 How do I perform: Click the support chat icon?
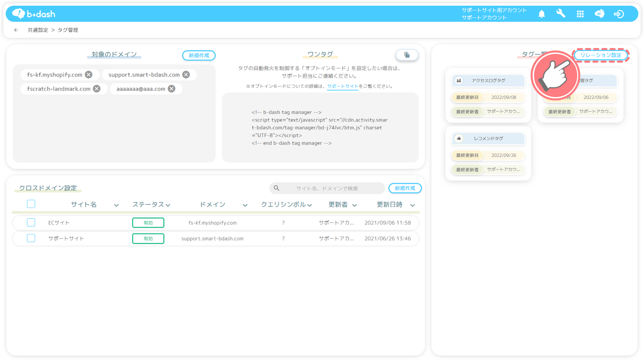[x=599, y=14]
